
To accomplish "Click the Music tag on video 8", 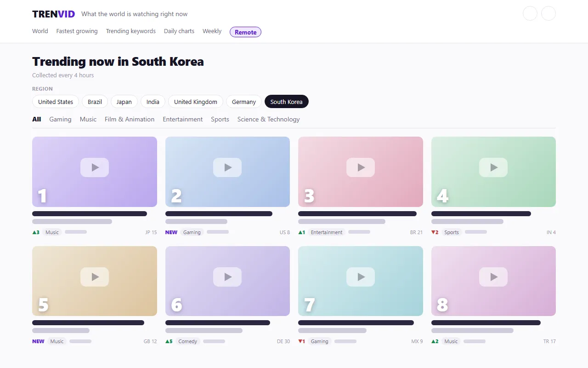I will (x=451, y=341).
